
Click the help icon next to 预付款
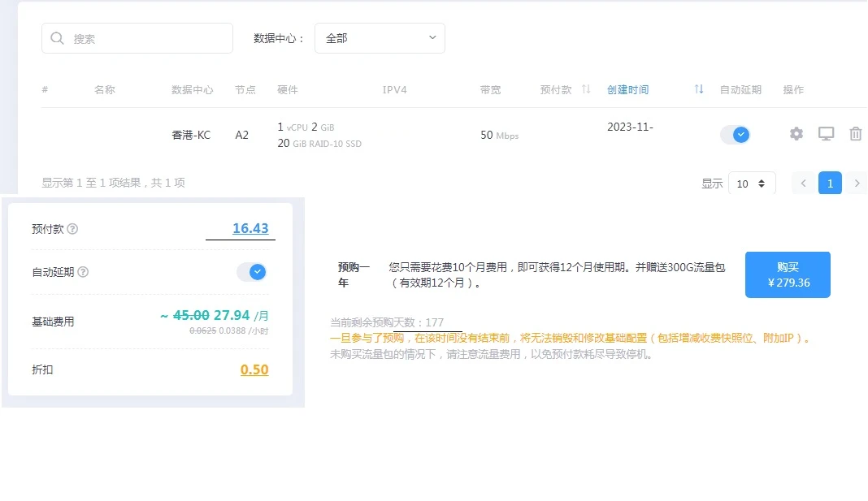pyautogui.click(x=72, y=229)
